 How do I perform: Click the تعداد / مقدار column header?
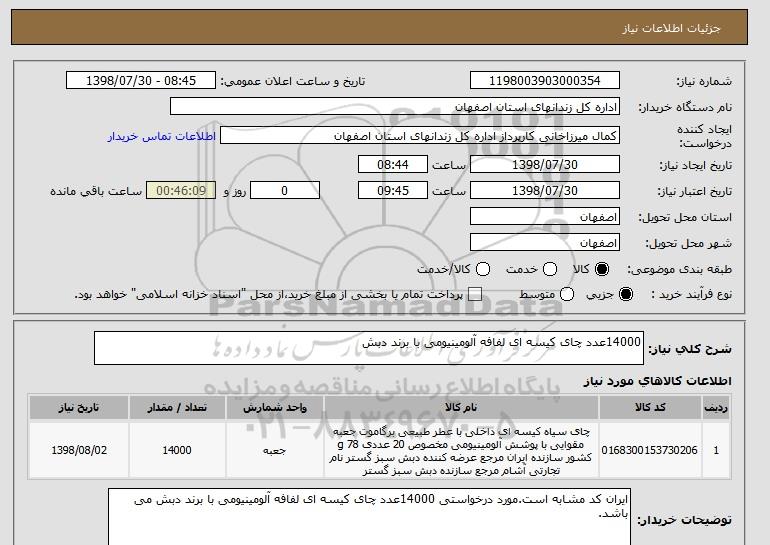(x=177, y=408)
